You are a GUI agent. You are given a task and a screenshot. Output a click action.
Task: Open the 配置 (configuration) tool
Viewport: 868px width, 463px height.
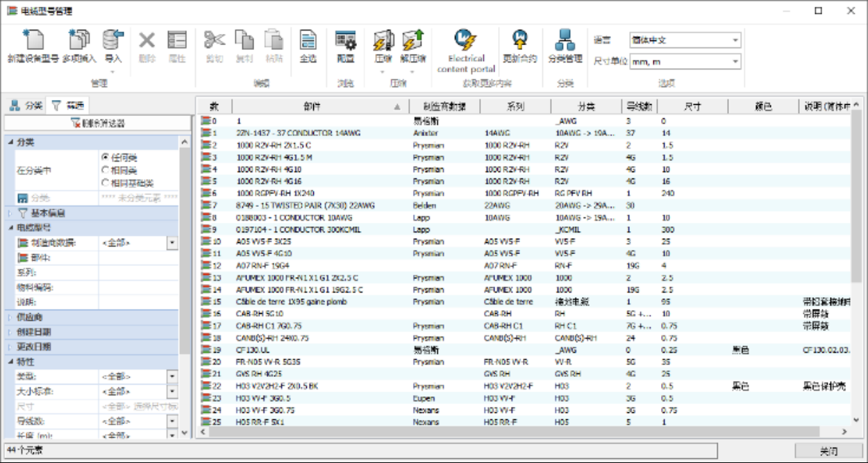click(345, 42)
